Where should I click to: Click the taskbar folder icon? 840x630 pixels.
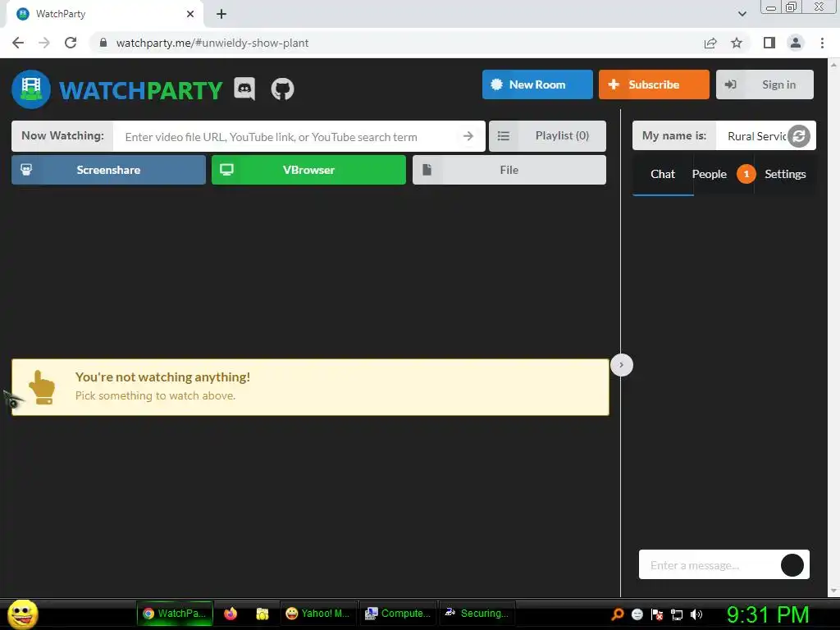[262, 614]
